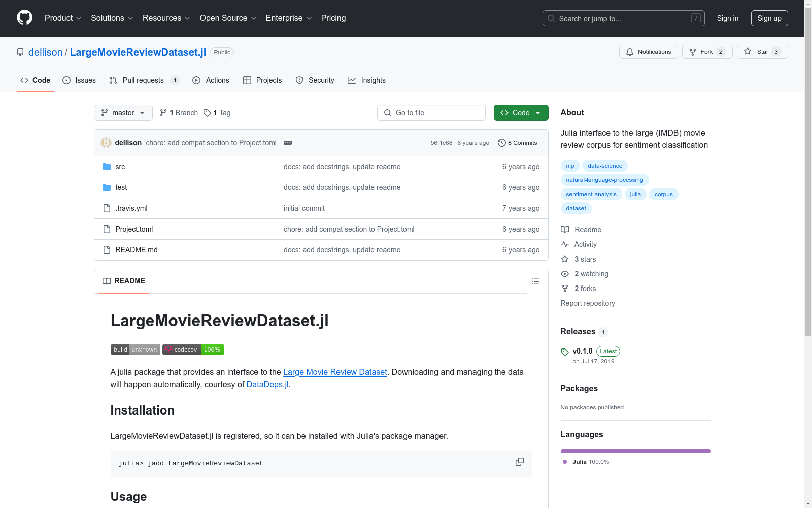The image size is (812, 508).
Task: Expand the Open Source menu
Action: point(228,18)
